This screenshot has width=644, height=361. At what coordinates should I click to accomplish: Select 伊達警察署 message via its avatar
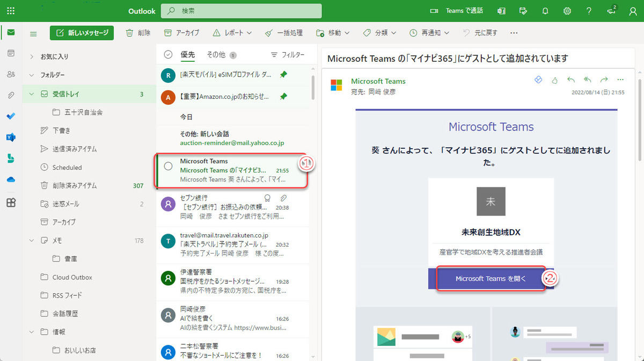tap(168, 278)
